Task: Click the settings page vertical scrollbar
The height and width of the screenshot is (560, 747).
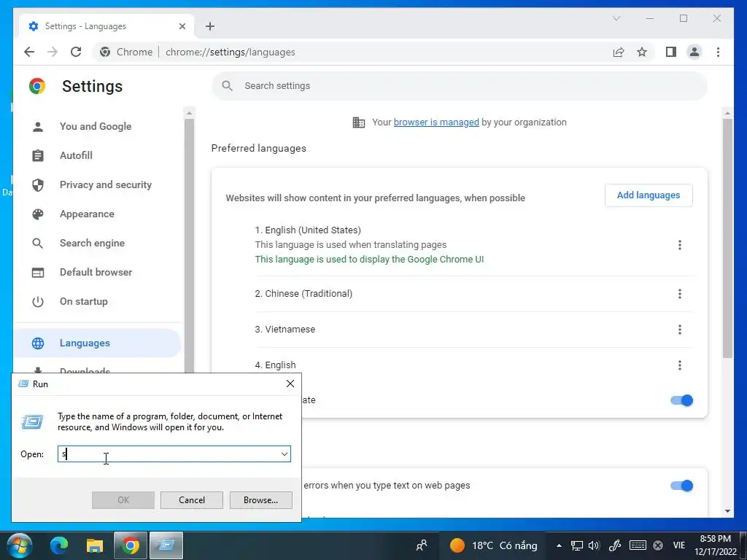Action: [727, 238]
